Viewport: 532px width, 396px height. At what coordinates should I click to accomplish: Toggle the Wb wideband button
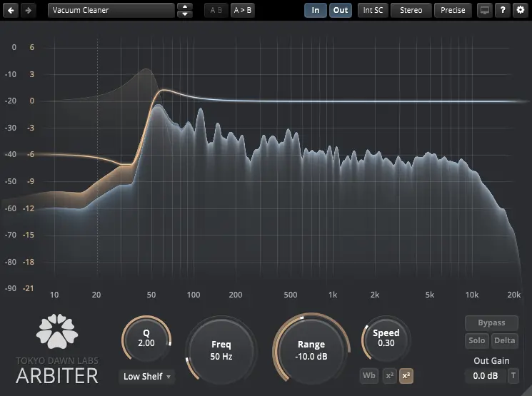click(368, 375)
